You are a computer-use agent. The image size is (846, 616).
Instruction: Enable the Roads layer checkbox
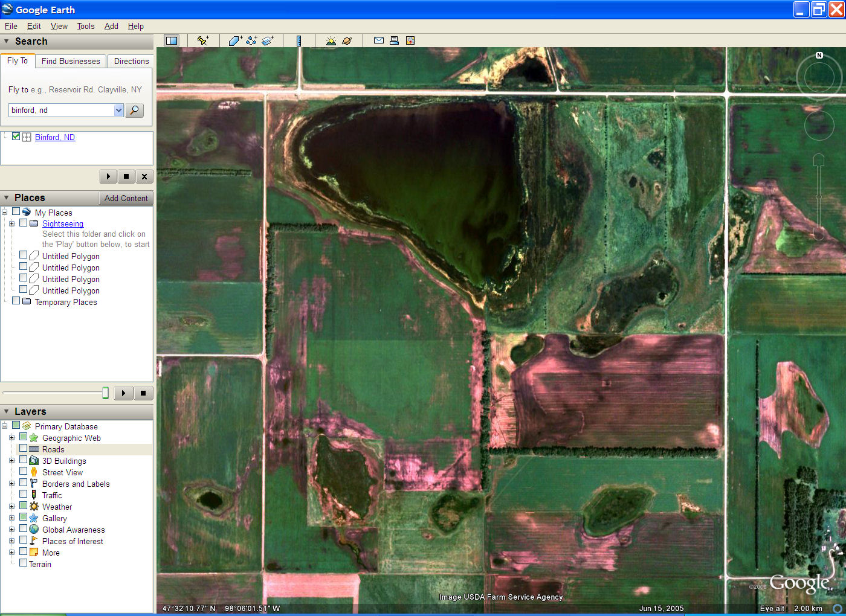point(23,449)
